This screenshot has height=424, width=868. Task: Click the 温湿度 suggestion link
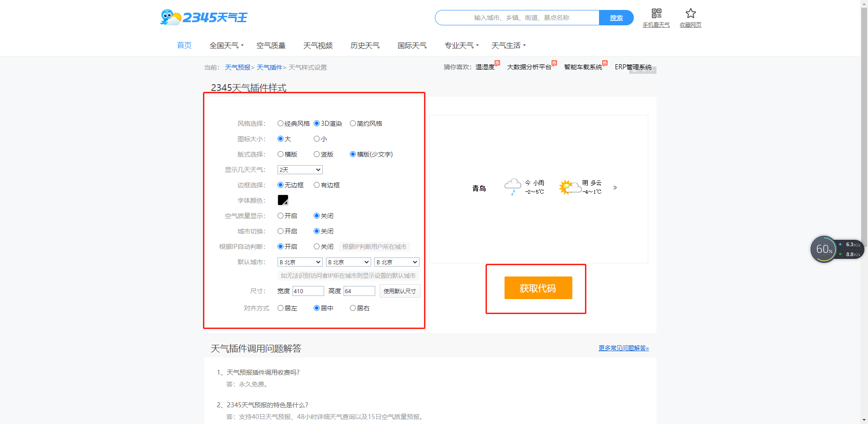(485, 67)
